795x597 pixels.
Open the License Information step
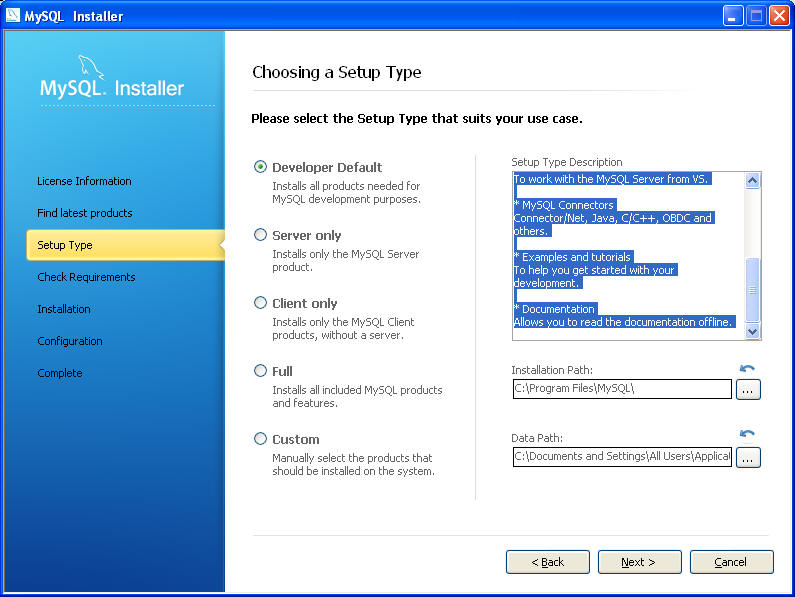84,181
